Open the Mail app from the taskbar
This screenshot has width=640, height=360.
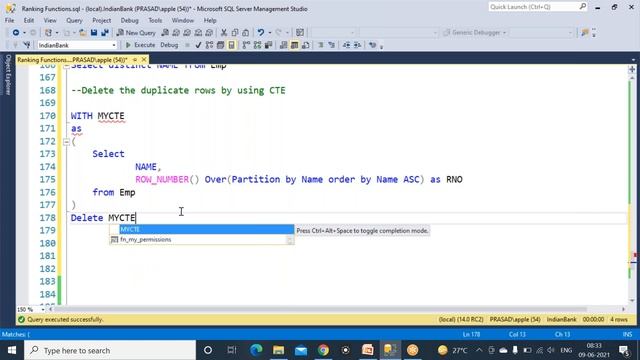301,350
